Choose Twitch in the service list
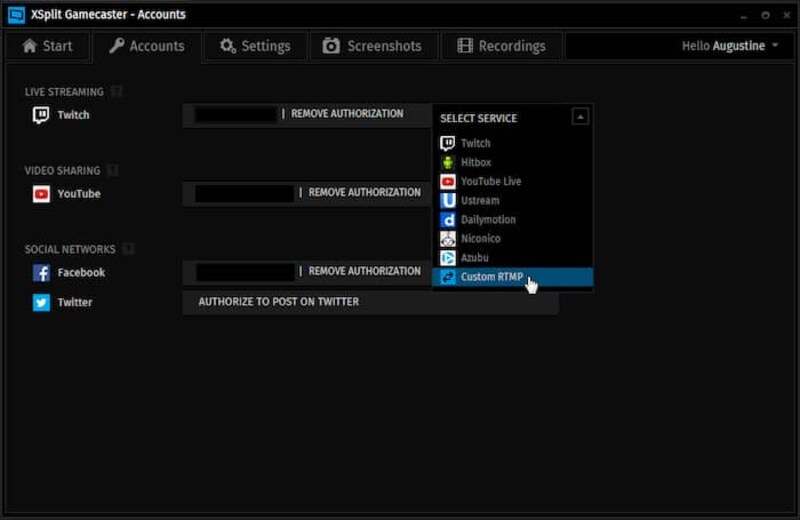 tap(512, 143)
